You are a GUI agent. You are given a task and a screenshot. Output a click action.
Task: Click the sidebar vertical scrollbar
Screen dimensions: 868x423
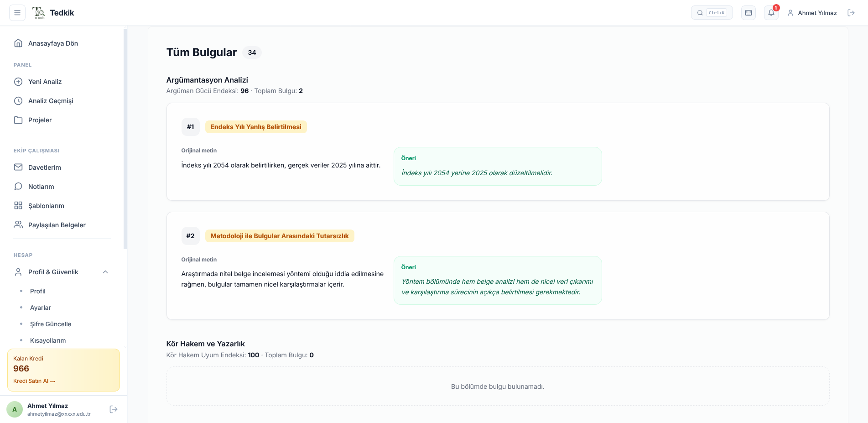(x=125, y=139)
